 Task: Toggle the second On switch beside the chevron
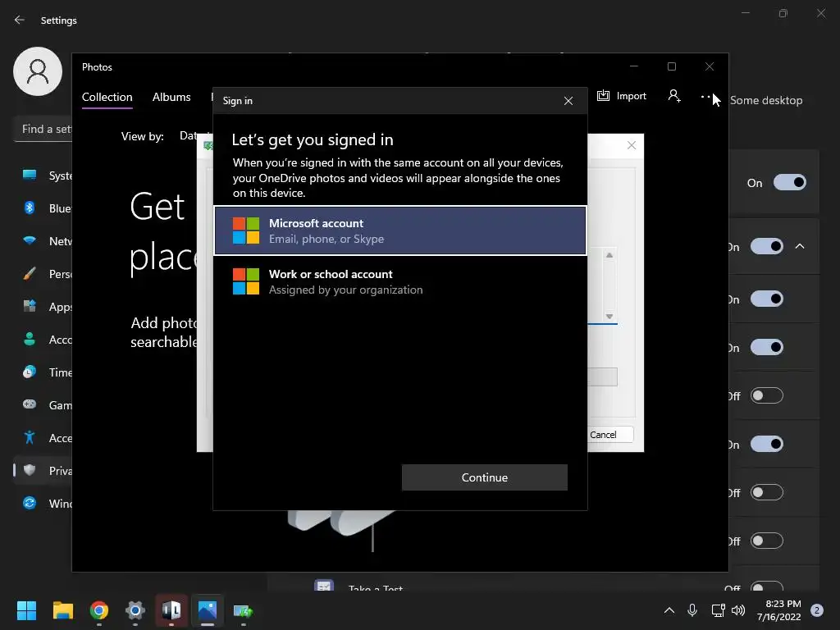(767, 246)
